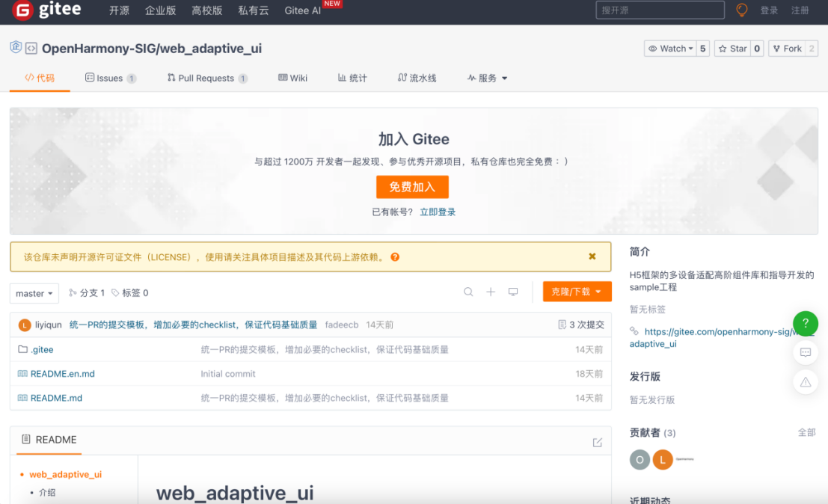
Task: Click the 全部 contributors link
Action: tap(806, 433)
